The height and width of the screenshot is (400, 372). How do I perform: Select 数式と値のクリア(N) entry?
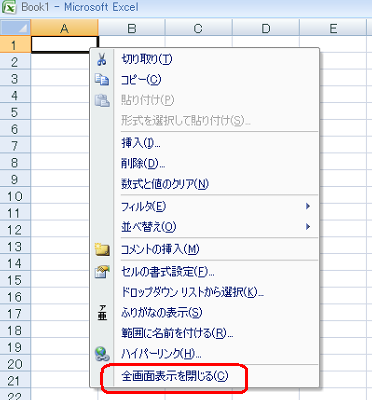[x=204, y=184]
